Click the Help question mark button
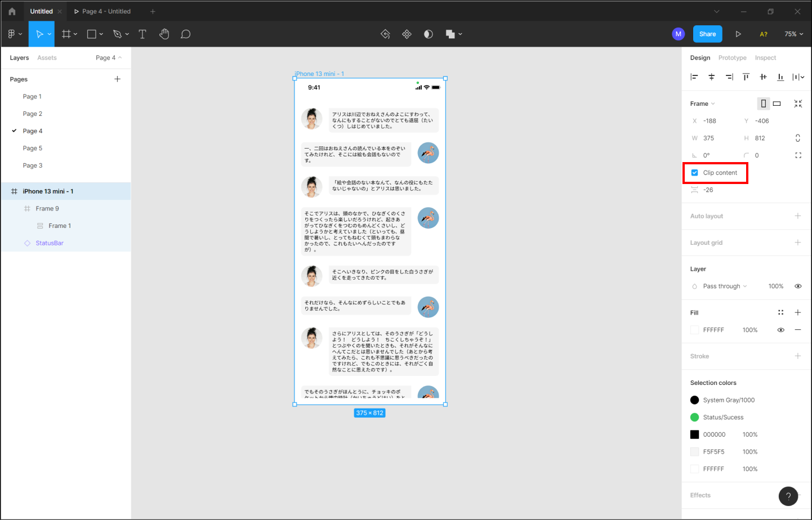The image size is (812, 520). [x=788, y=496]
